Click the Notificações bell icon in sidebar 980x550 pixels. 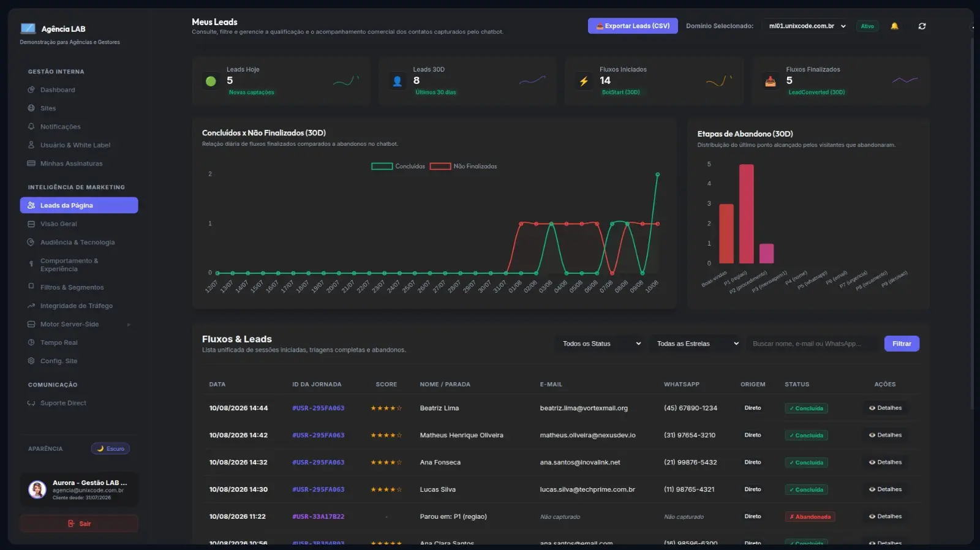[31, 127]
